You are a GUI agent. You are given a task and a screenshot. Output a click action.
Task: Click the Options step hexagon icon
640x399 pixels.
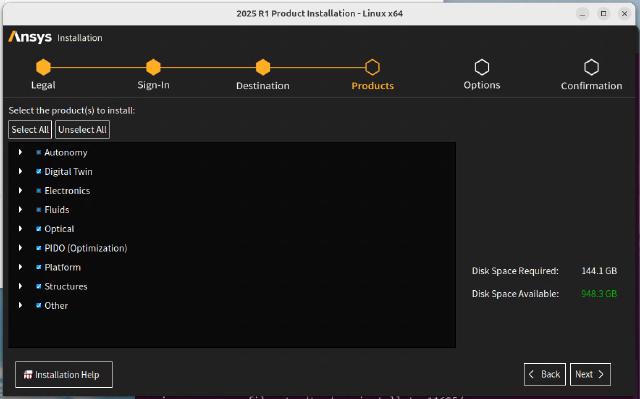tap(482, 67)
